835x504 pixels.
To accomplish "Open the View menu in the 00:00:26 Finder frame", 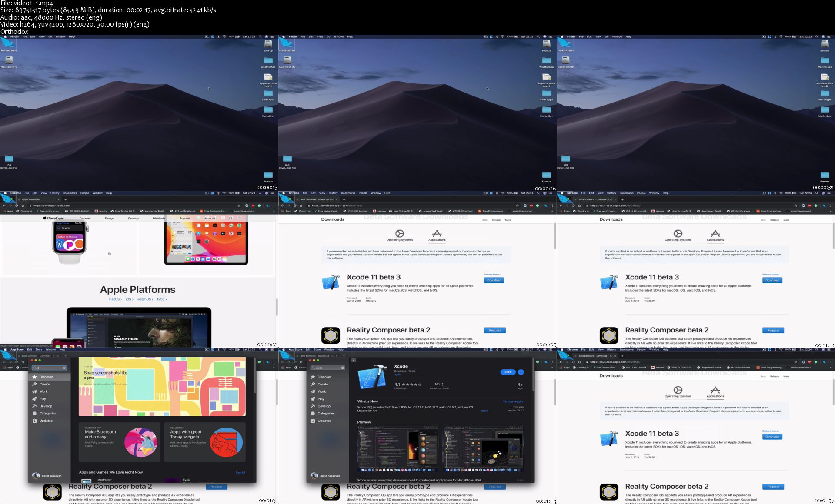I will pos(320,36).
